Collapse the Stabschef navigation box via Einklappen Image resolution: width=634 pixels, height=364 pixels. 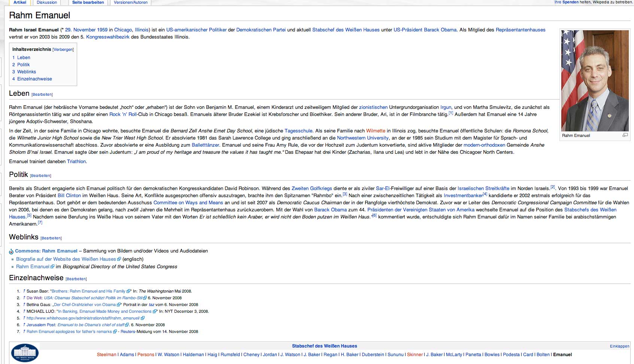(x=619, y=346)
